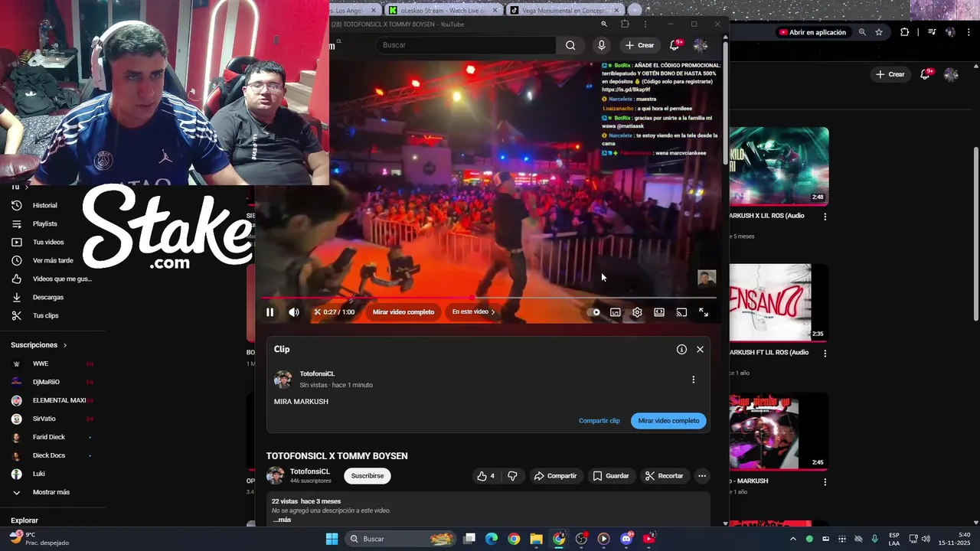Image resolution: width=980 pixels, height=551 pixels.
Task: Toggle theater mode icon in player
Action: pyautogui.click(x=659, y=312)
